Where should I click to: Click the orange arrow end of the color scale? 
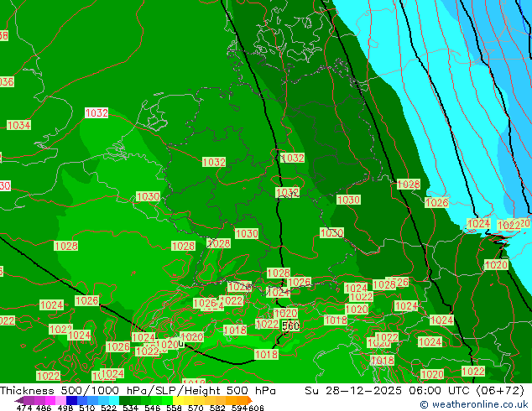[250, 400]
